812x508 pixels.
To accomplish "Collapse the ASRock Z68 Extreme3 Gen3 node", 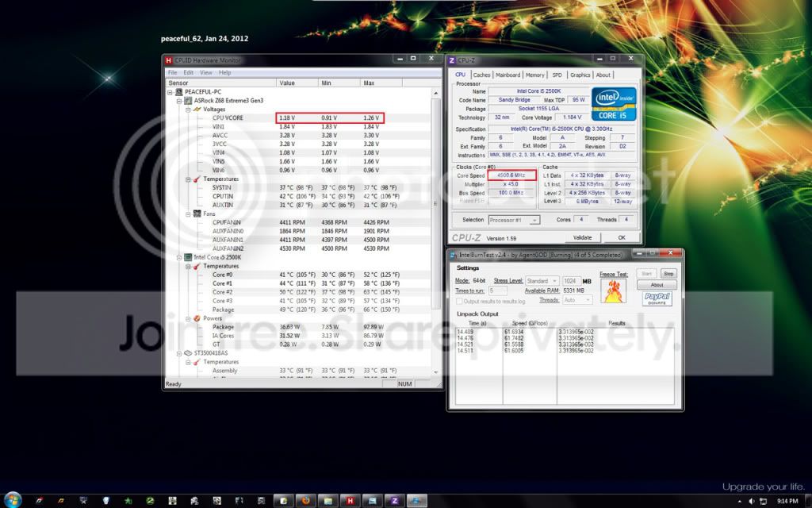I will [x=179, y=101].
